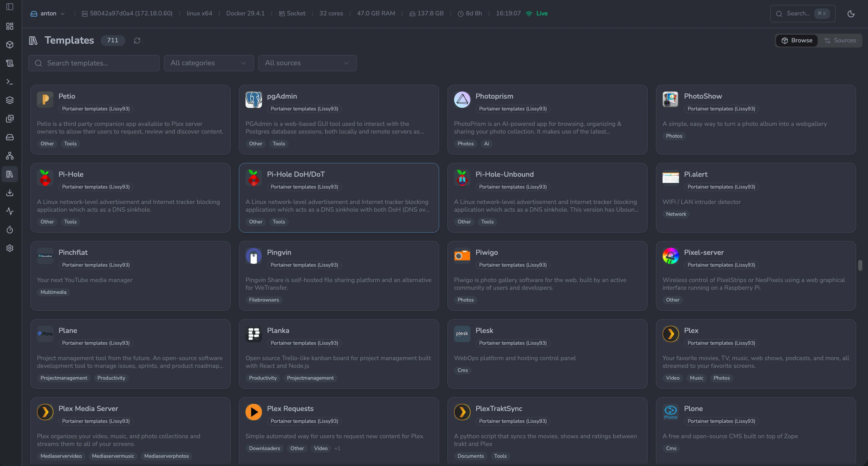The width and height of the screenshot is (868, 466).
Task: Open the containers cube icon in sidebar
Action: pos(10,45)
